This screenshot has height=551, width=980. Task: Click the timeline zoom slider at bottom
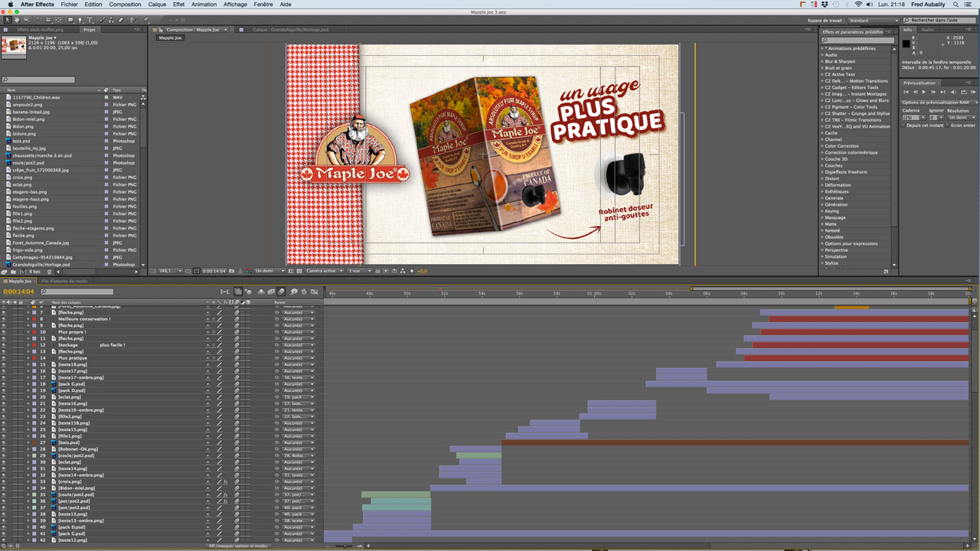[344, 546]
